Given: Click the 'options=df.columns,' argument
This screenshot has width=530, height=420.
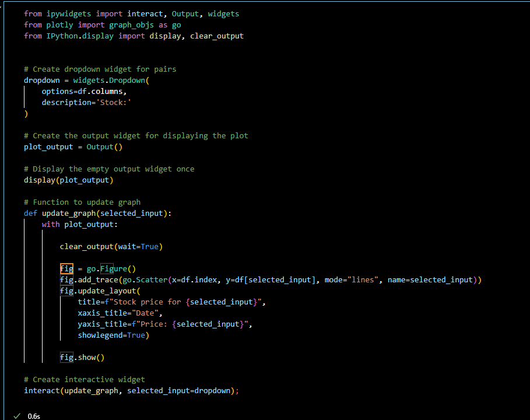Looking at the screenshot, I should click(84, 92).
